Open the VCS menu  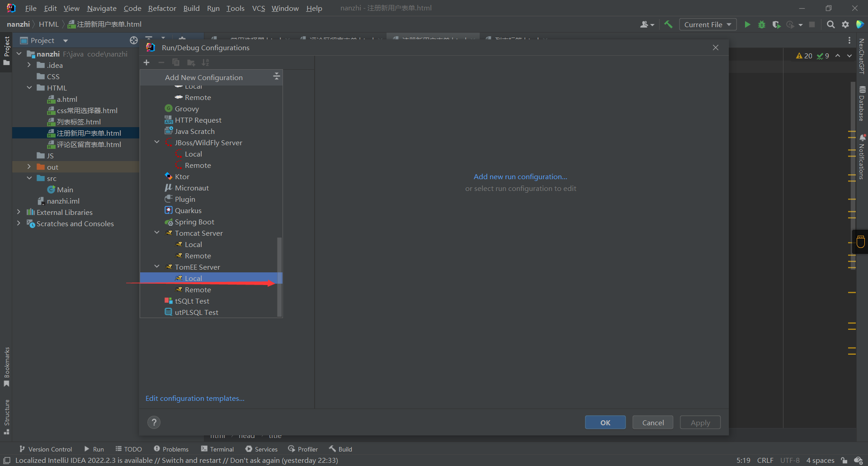[259, 8]
